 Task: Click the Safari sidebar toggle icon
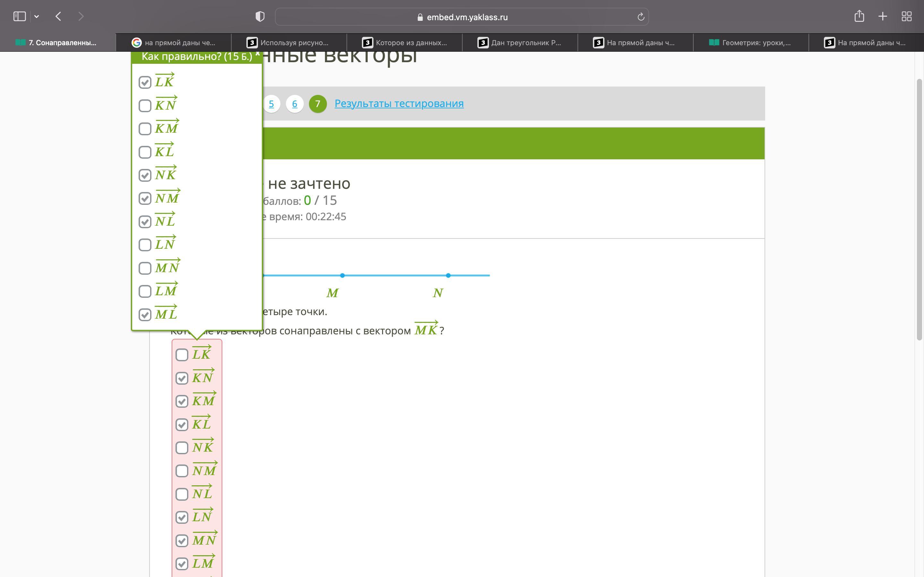click(20, 16)
